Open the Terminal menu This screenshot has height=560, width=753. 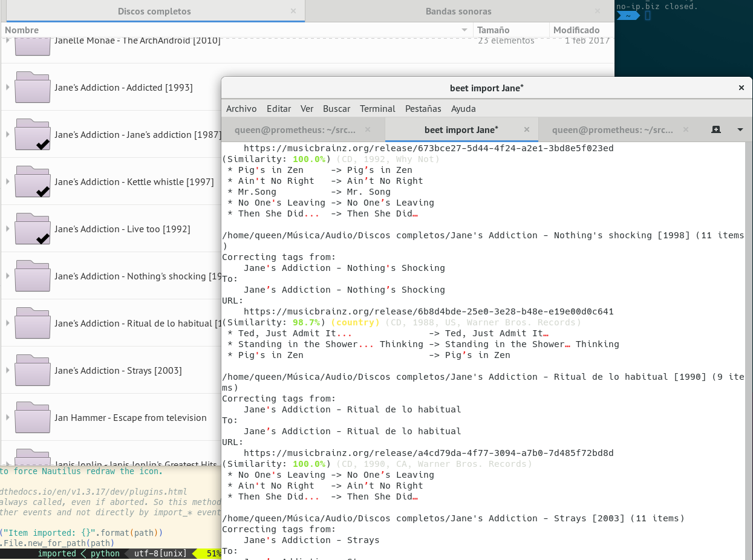pyautogui.click(x=377, y=109)
